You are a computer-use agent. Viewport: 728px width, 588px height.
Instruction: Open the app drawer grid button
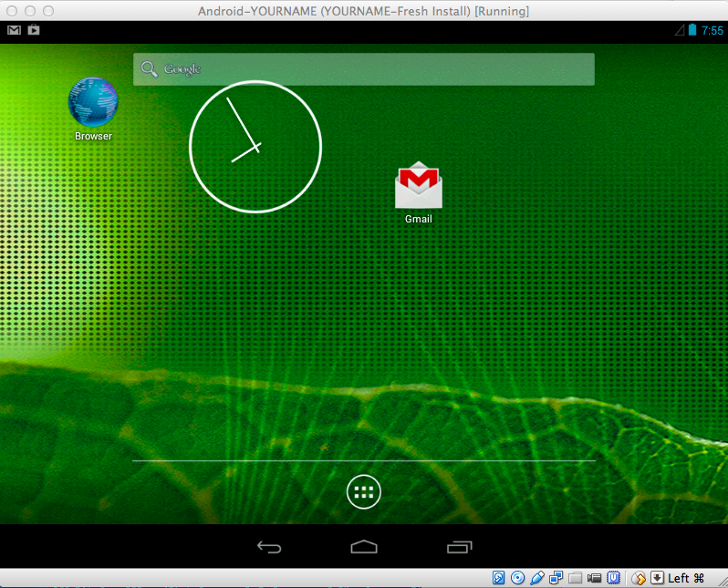[x=363, y=492]
